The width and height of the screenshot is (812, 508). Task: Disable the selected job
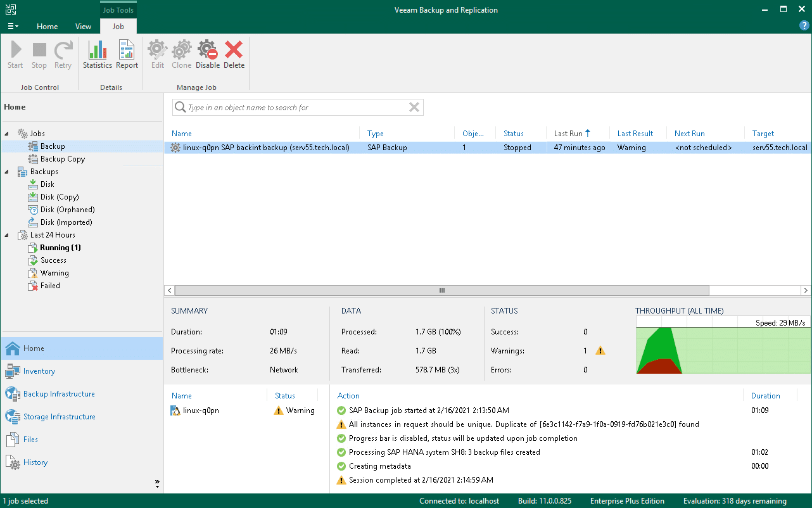(208, 55)
